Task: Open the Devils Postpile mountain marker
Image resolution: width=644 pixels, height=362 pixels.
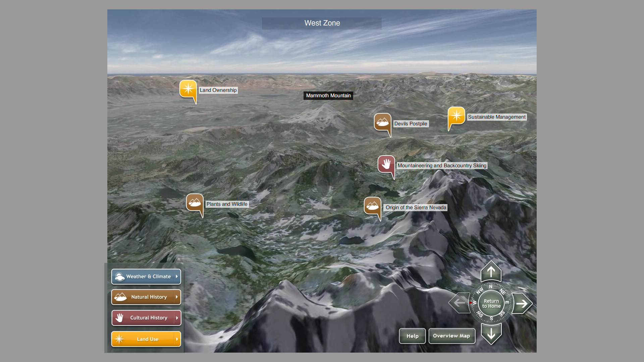Action: point(382,122)
